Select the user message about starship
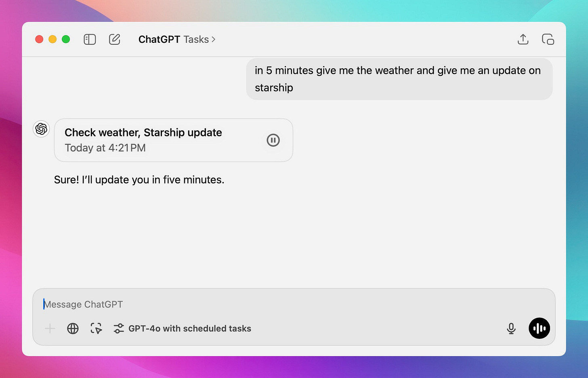 click(x=399, y=79)
